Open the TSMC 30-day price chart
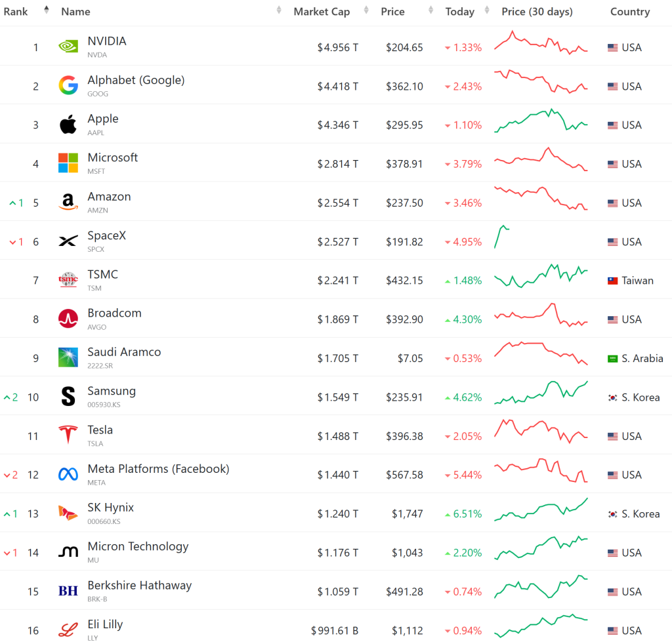Viewport: 672px width, 642px height. tap(541, 276)
